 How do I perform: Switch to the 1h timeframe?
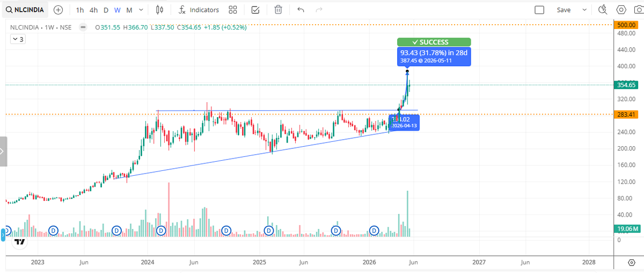80,10
